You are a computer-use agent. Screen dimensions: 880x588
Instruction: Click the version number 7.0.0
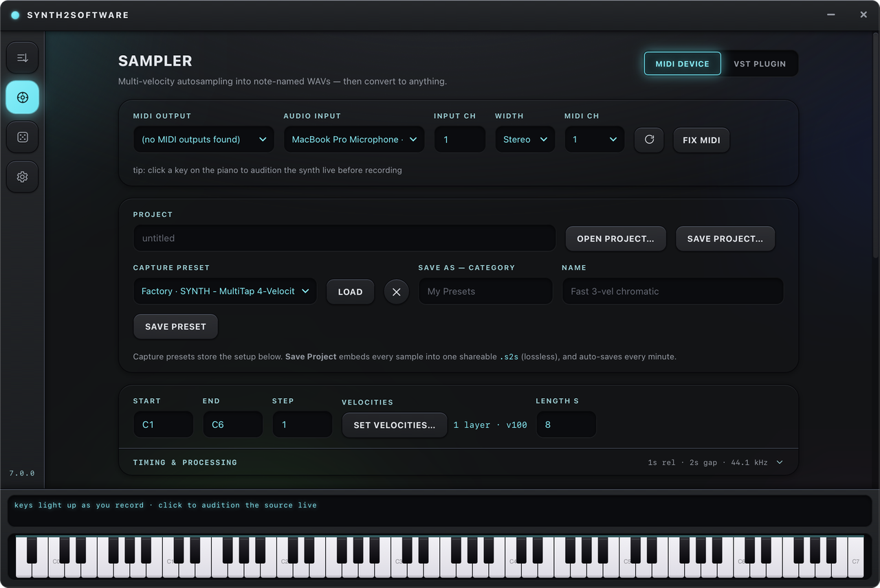[22, 473]
